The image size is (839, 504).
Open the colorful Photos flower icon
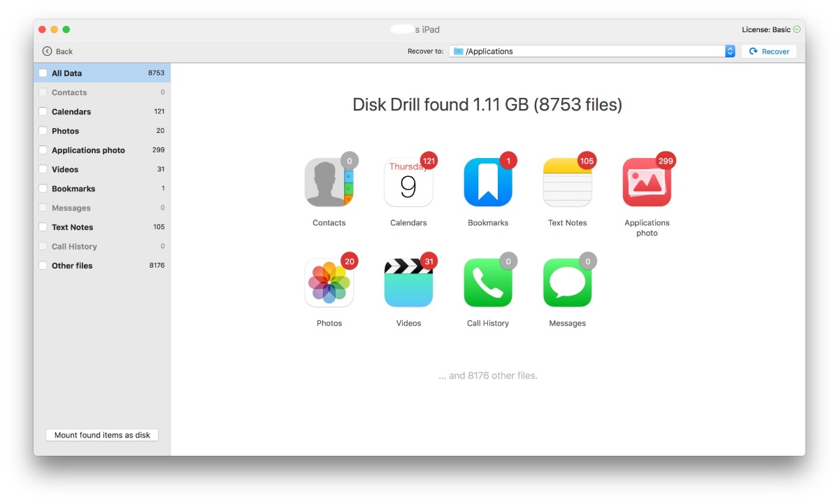click(x=329, y=282)
